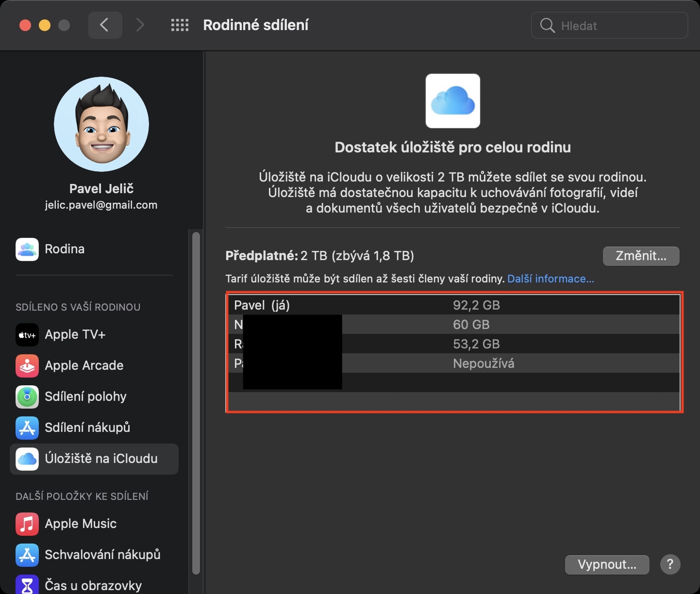
Task: Click the back arrow in the toolbar
Action: tap(105, 25)
